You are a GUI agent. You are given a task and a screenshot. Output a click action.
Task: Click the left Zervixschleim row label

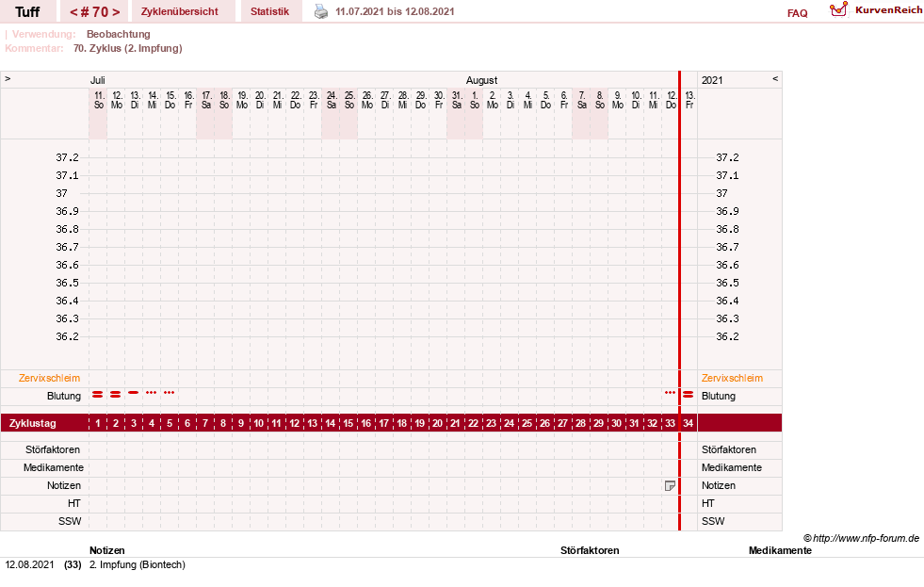point(49,378)
